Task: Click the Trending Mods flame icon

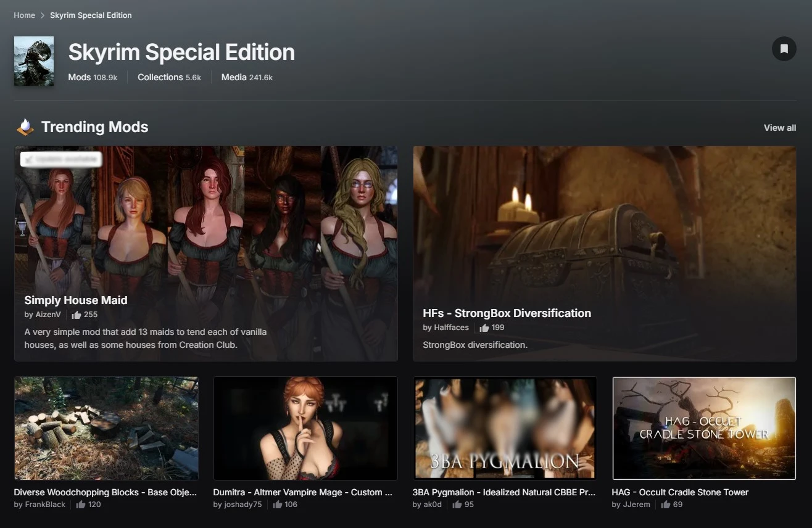Action: coord(25,127)
